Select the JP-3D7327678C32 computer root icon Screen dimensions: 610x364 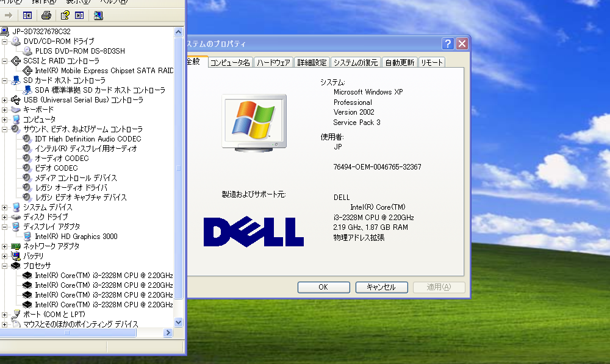pyautogui.click(x=5, y=31)
